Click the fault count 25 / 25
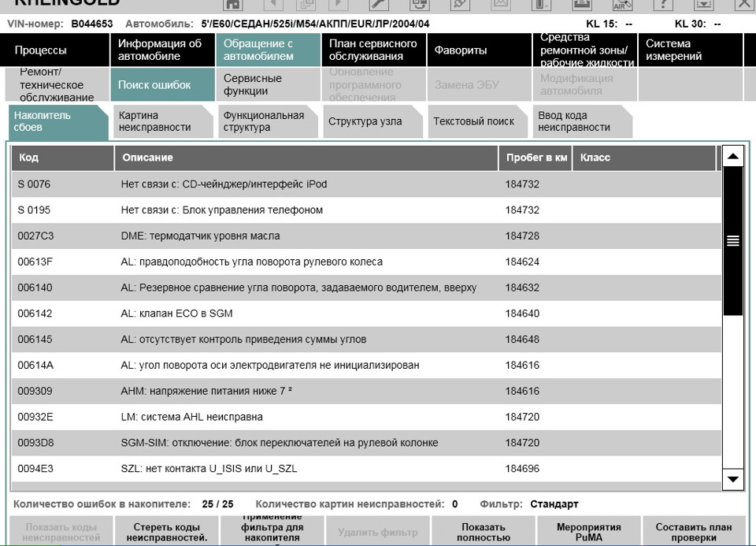The image size is (756, 546). (x=217, y=504)
